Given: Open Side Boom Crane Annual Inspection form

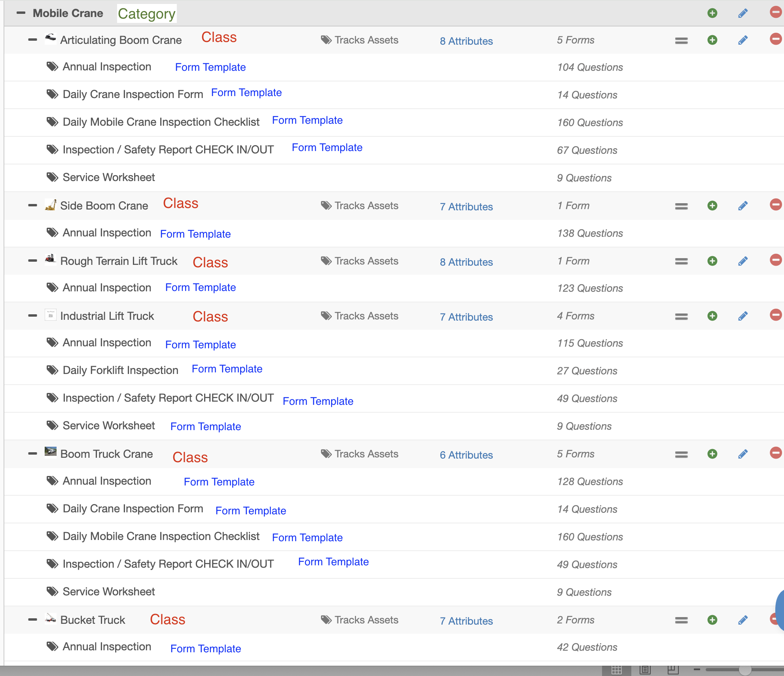Looking at the screenshot, I should (107, 233).
